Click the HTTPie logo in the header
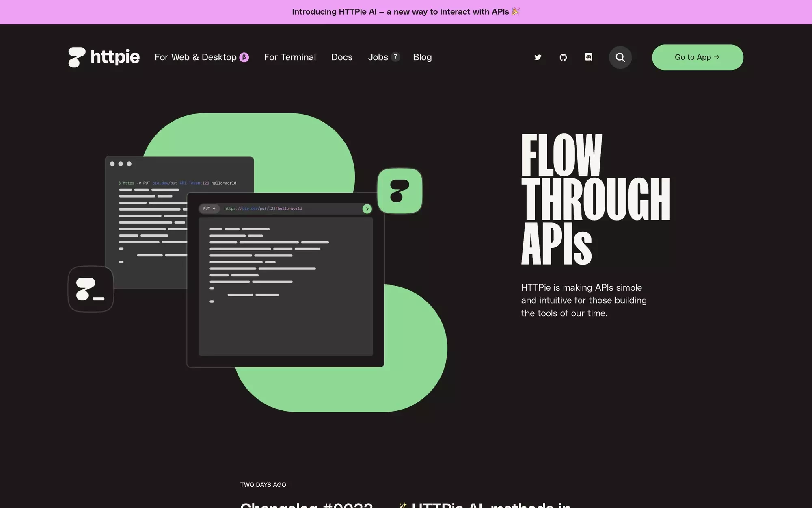The height and width of the screenshot is (508, 812). (104, 57)
